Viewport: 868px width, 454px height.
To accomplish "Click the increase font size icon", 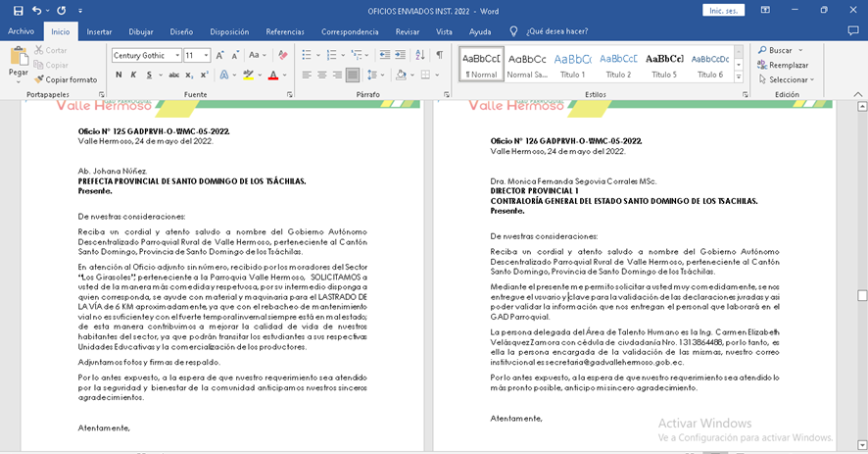I will click(x=220, y=56).
